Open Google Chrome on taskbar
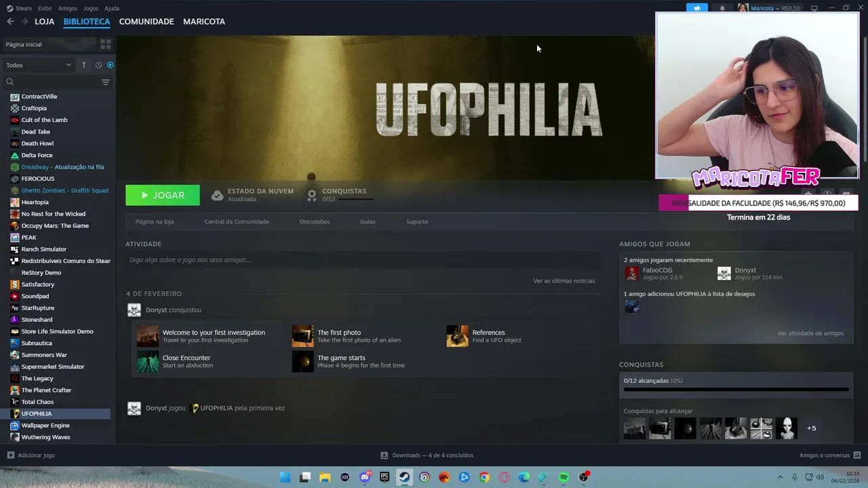 click(x=484, y=477)
